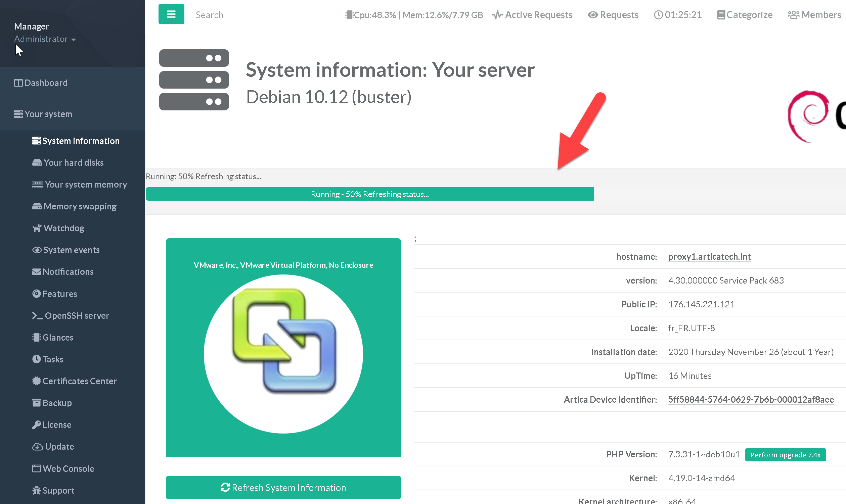Open the proxy1.articatech.int hostname link
846x504 pixels.
pos(709,257)
